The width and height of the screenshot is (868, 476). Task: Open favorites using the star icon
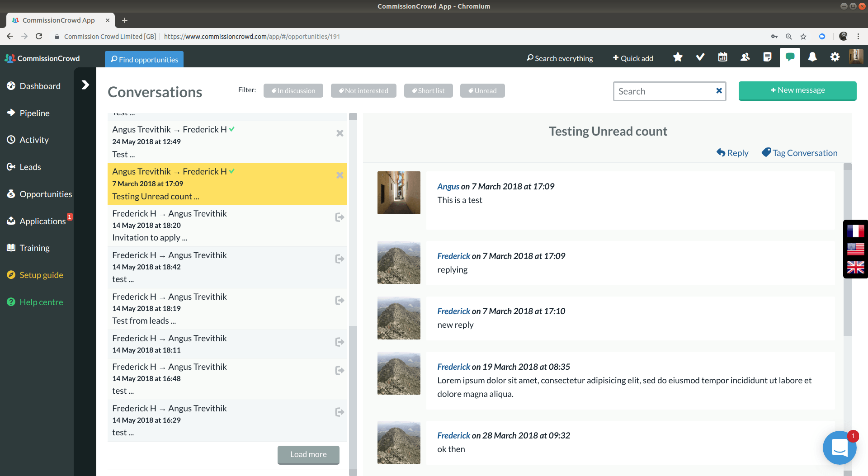point(678,57)
